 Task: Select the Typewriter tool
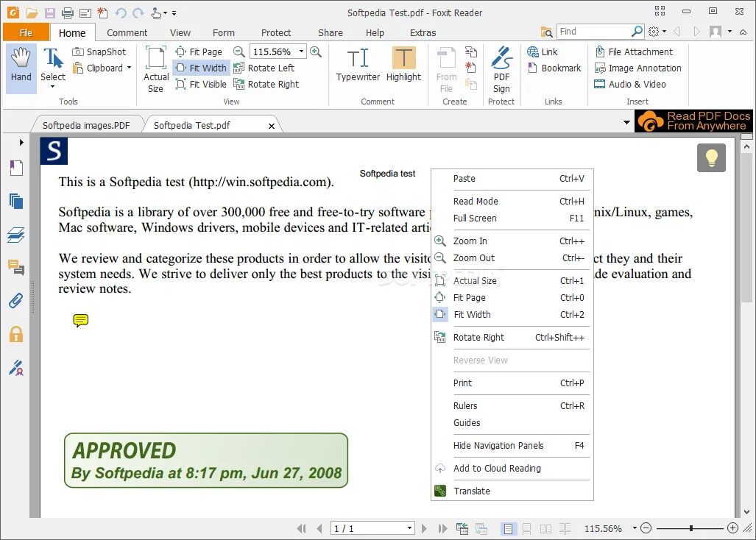[358, 65]
